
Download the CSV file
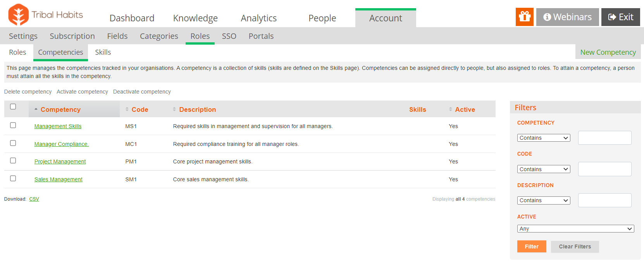(34, 199)
